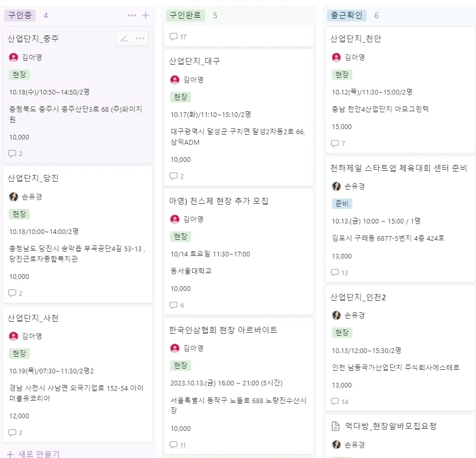Click the page icon beside 먹다방_현장알바모집요청

[x=336, y=426]
